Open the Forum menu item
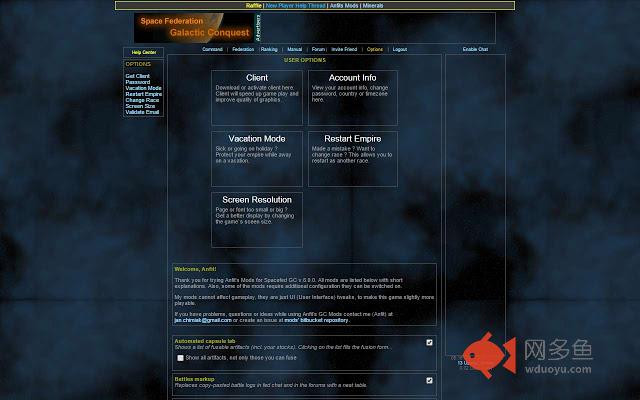The image size is (640, 400). click(x=318, y=49)
